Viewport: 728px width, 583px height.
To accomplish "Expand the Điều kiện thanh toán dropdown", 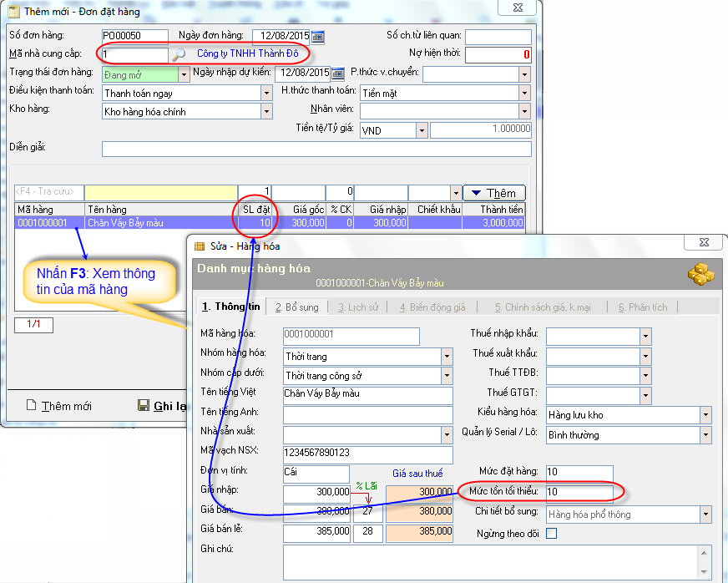I will [x=266, y=93].
